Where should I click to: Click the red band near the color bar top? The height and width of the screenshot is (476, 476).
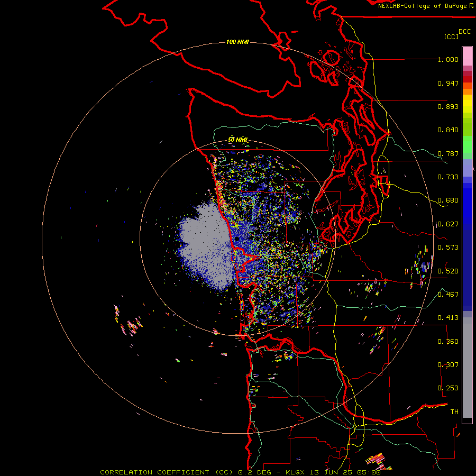click(x=467, y=79)
